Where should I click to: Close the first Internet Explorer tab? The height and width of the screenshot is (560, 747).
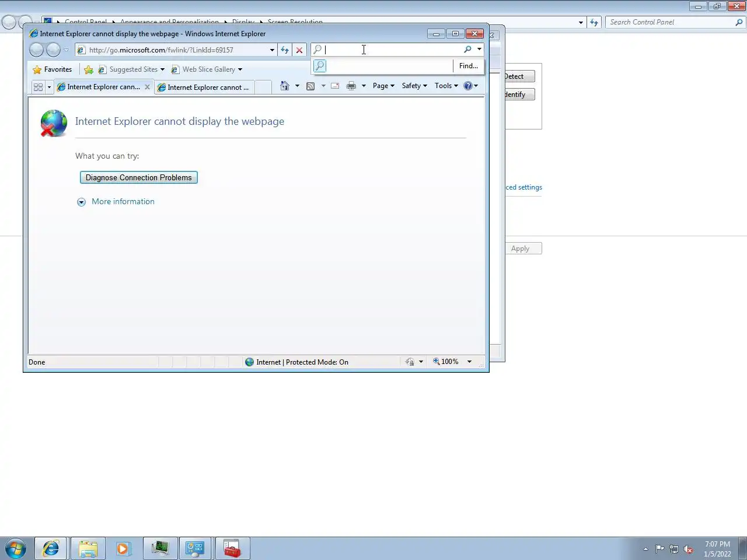tap(147, 87)
